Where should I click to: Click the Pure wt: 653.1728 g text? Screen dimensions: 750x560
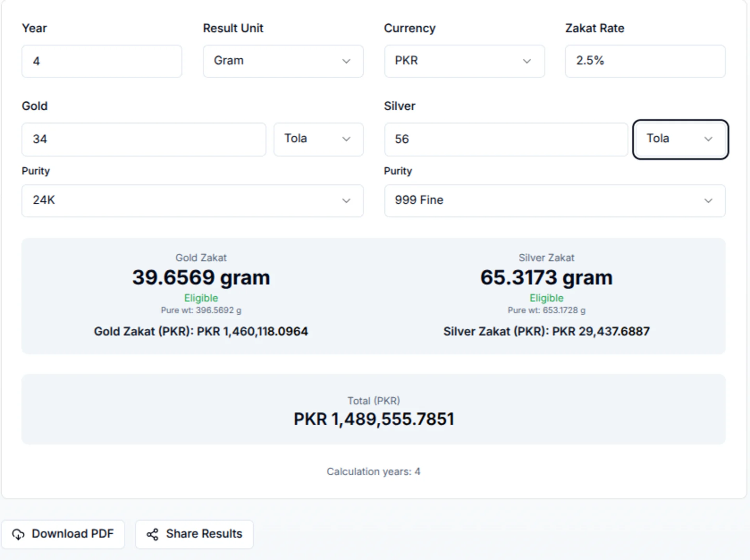click(546, 310)
